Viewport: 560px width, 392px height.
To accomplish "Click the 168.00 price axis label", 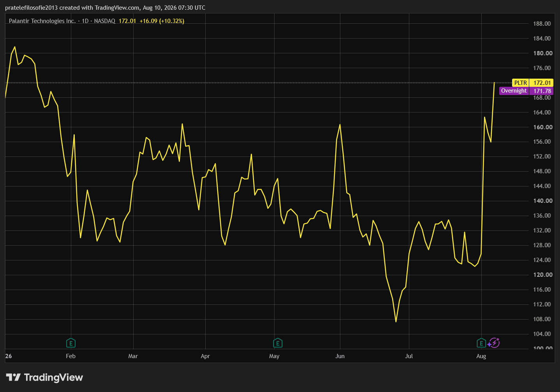I will point(542,98).
